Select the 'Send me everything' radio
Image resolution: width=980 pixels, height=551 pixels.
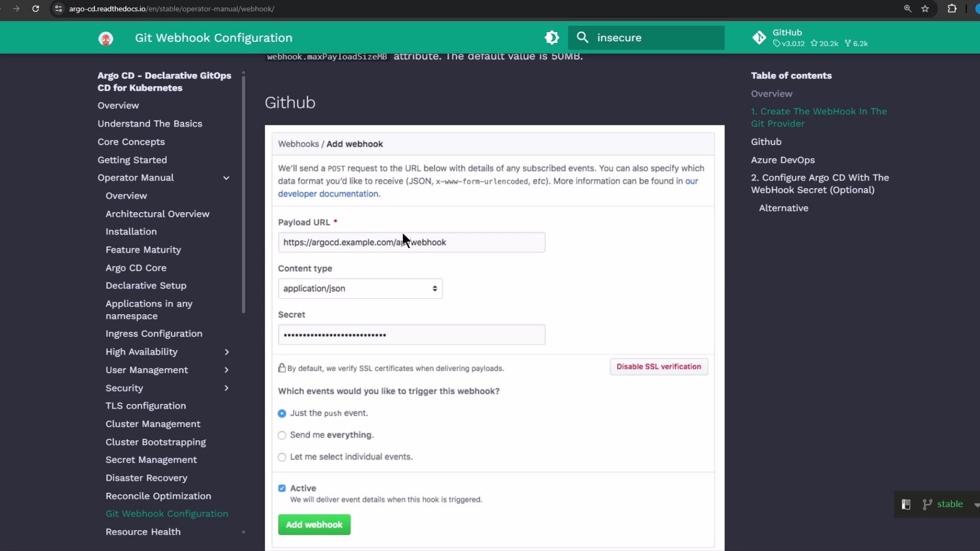coord(282,435)
